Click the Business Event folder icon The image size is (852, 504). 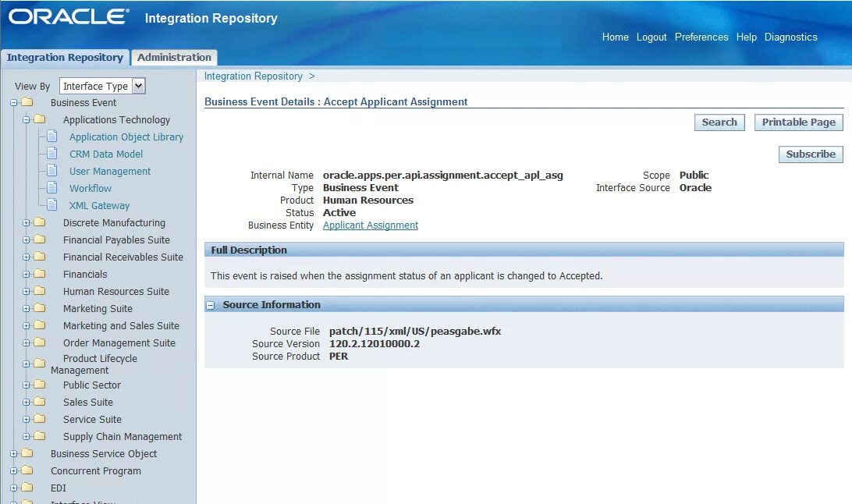(27, 102)
